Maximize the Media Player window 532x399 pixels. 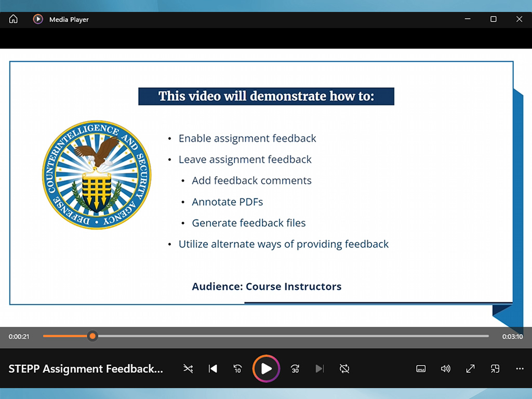point(494,19)
